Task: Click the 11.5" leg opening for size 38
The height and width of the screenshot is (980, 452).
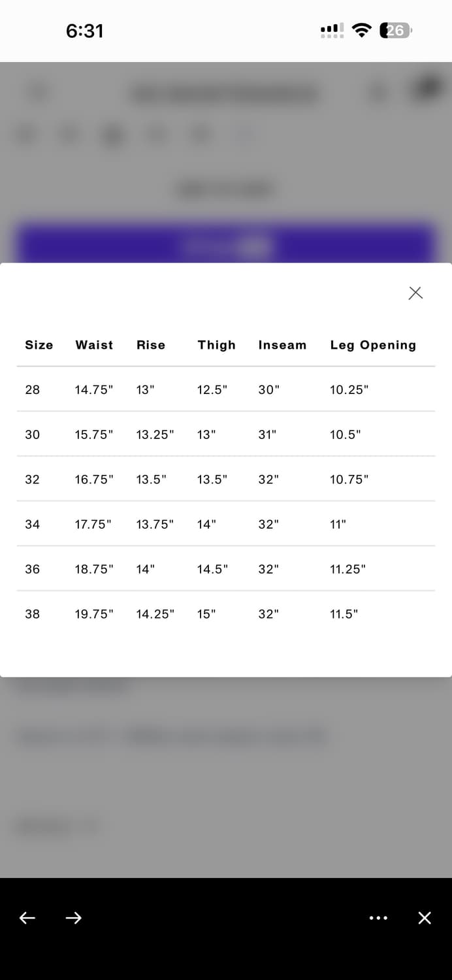Action: (x=344, y=614)
